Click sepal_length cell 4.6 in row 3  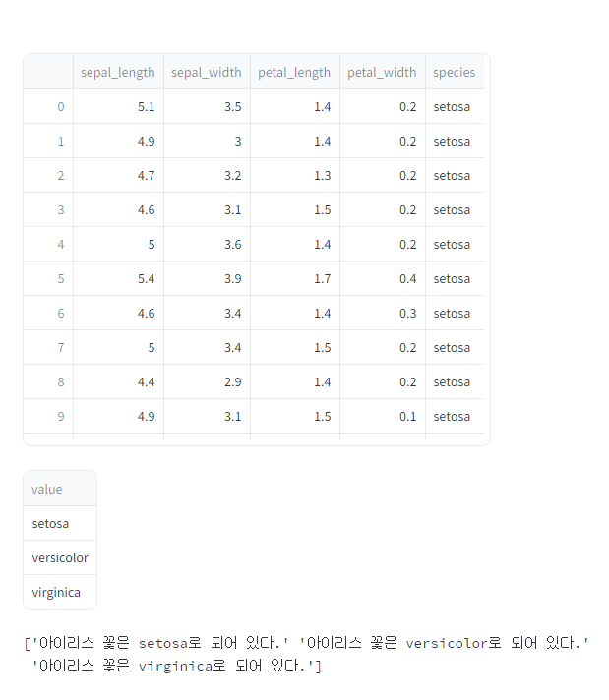pos(118,209)
